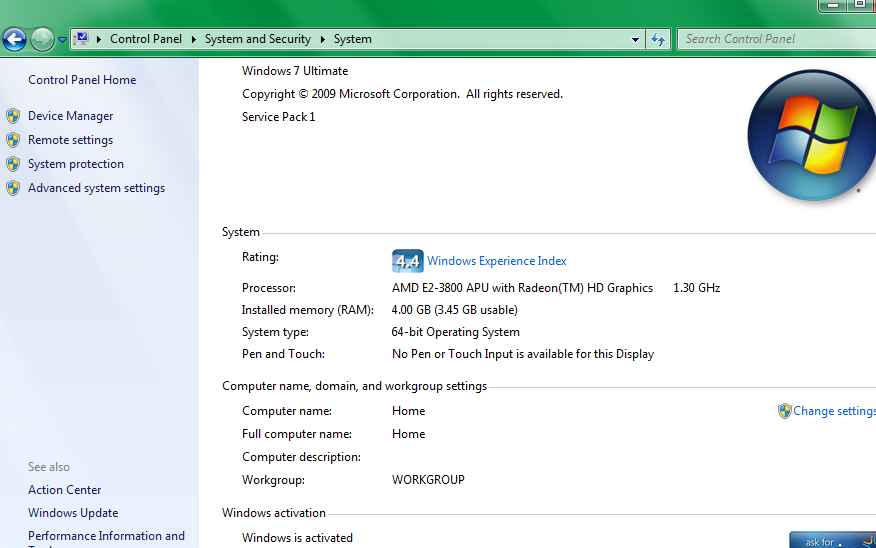Select the AMD E2-3800 APU processor value
Screen dimensions: 876x548
(x=522, y=288)
